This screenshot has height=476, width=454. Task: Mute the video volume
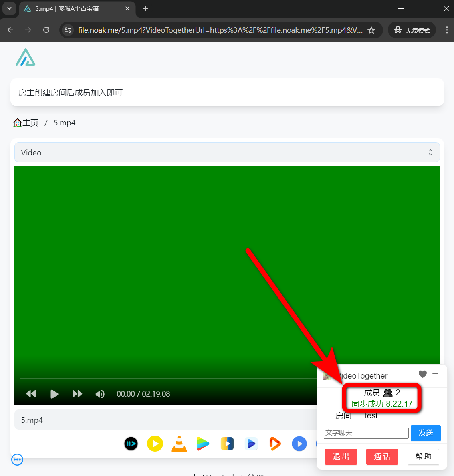click(x=100, y=394)
